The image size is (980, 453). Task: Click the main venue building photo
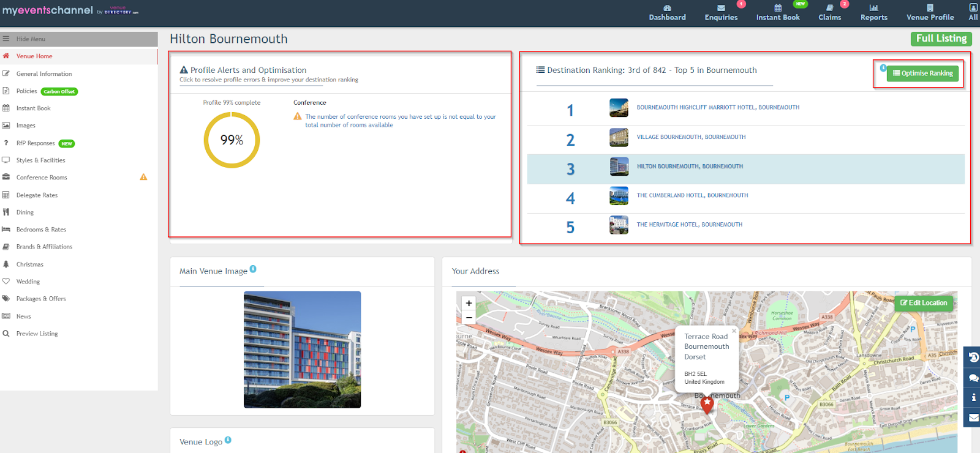pos(302,350)
